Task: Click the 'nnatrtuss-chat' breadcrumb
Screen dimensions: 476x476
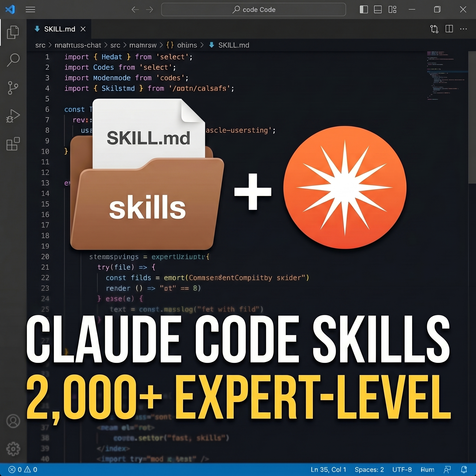Action: [78, 45]
